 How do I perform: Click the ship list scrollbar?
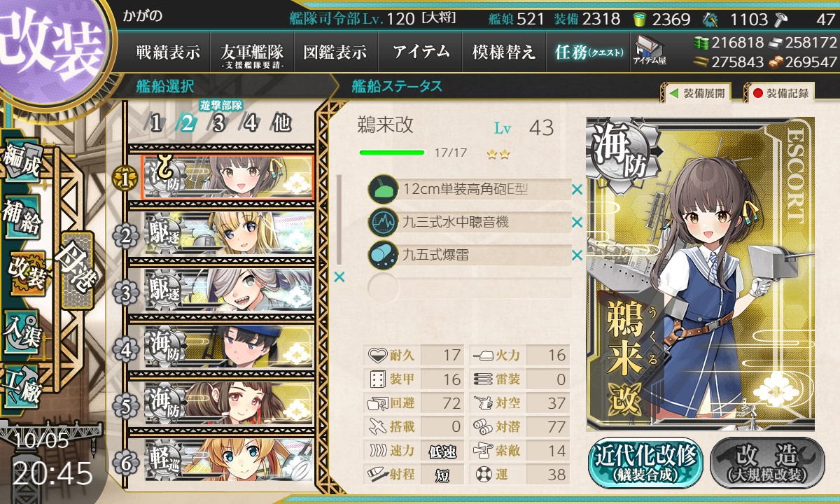[x=340, y=218]
